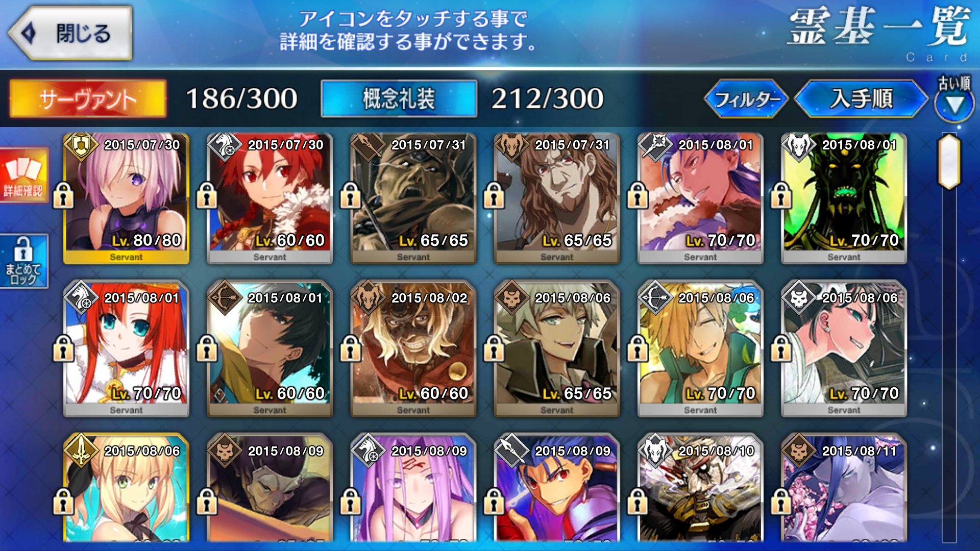Open the Lv. 65/65 card dated 2015/08/06
Screen dimensions: 980x551
pos(557,348)
